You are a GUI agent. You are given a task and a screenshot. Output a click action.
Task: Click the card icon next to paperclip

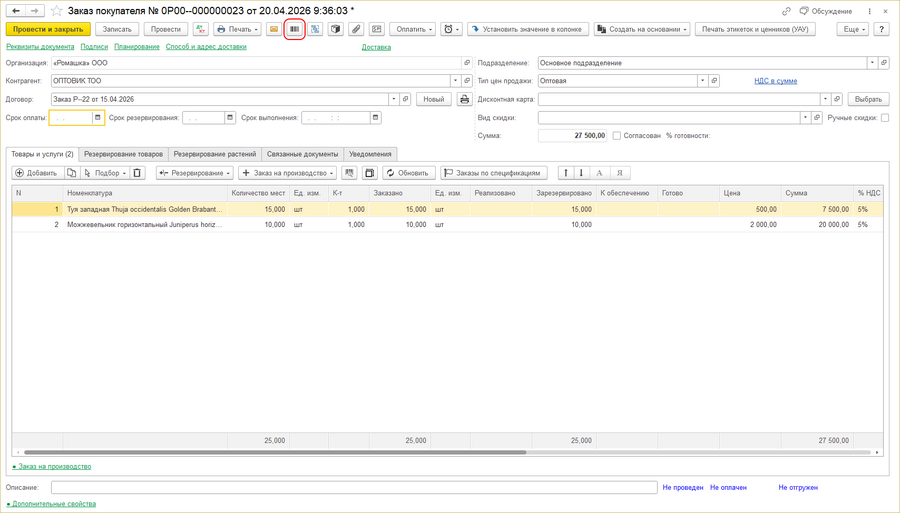[377, 29]
